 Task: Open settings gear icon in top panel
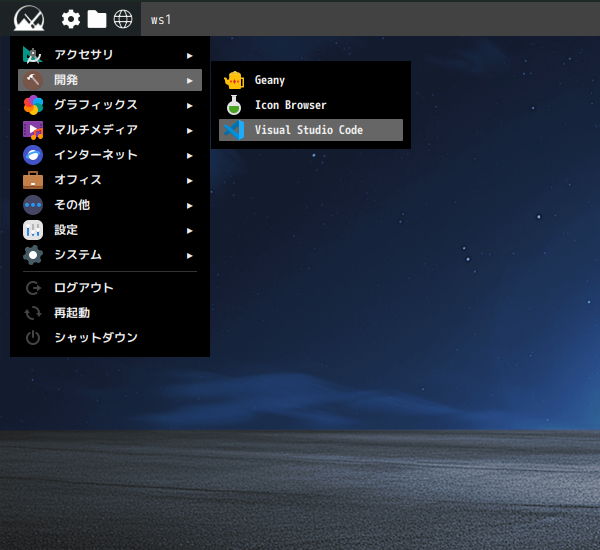(x=71, y=19)
